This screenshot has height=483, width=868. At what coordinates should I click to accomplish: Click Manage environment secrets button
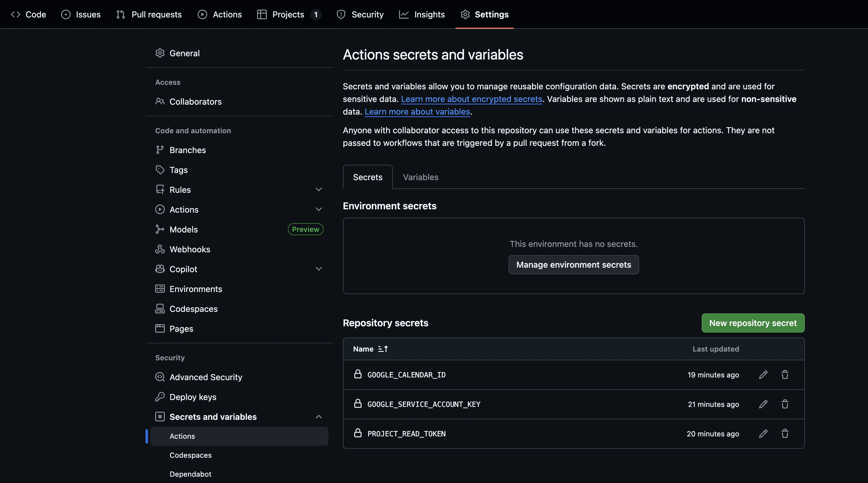point(574,265)
